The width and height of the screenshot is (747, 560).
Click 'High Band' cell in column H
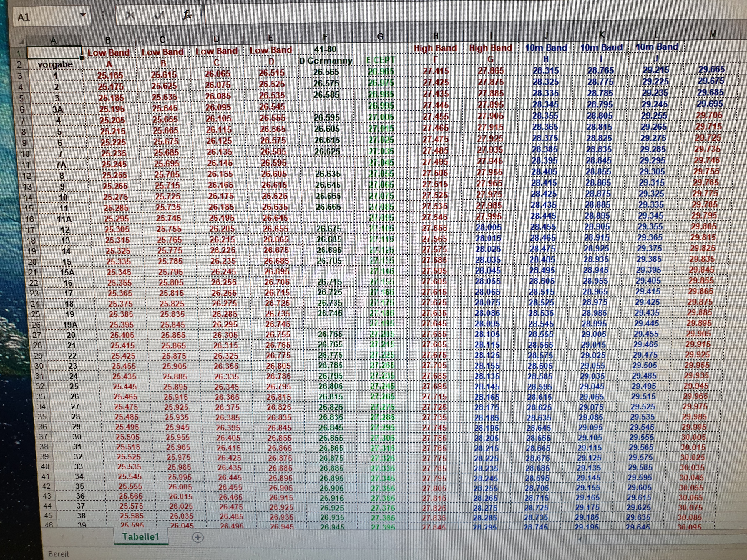point(435,48)
